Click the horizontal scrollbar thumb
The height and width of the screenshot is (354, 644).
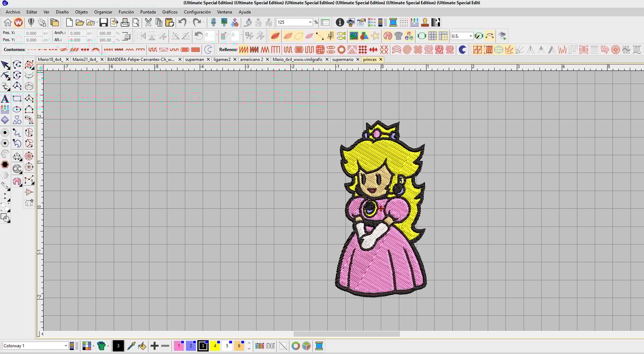[346, 334]
